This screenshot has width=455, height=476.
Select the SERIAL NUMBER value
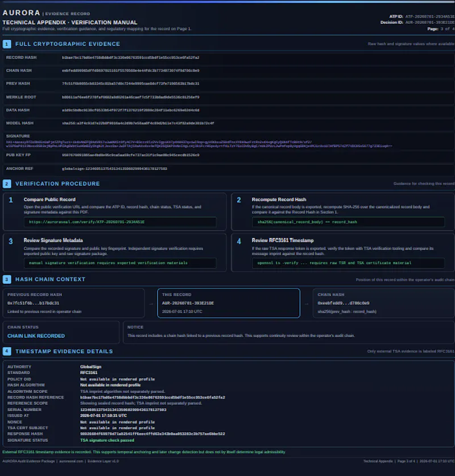[123, 409]
